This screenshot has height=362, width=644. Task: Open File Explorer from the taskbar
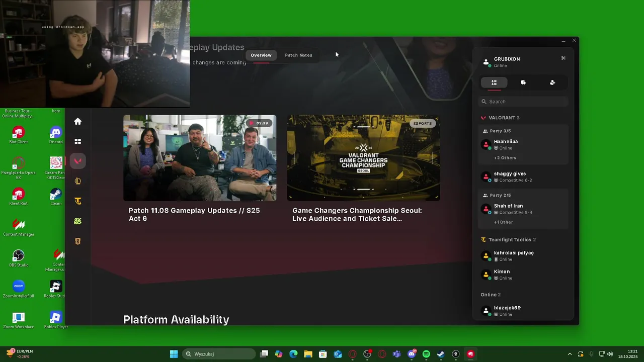[x=308, y=354]
